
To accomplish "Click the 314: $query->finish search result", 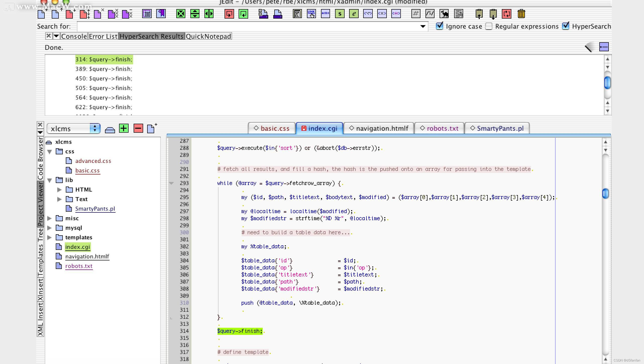I will coord(104,59).
